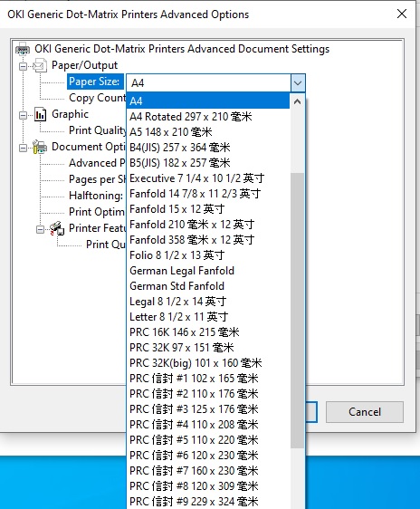Screen dimensions: 420x509
Task: Choose PRC 信封 #2 110 x 176
Action: coord(208,394)
